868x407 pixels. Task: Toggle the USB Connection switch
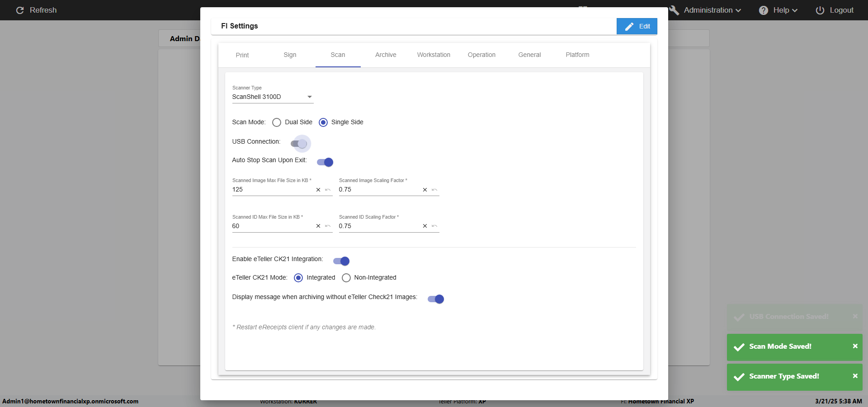pyautogui.click(x=299, y=144)
